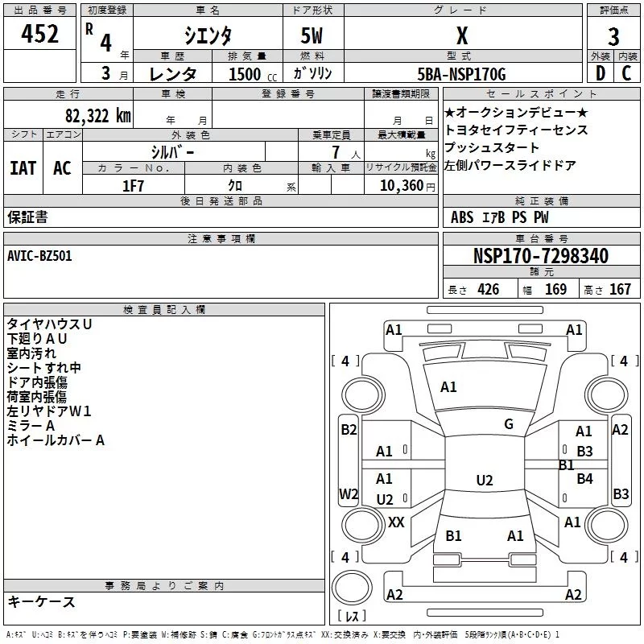Click the color number 1F7
Screen dimensions: 644x644
[133, 185]
